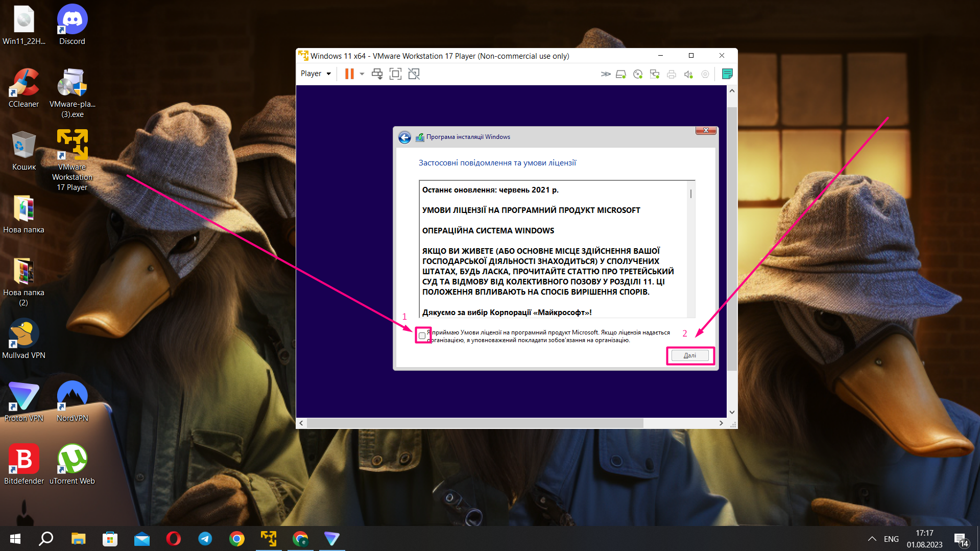
Task: Click the hard disk device icon
Action: (621, 74)
